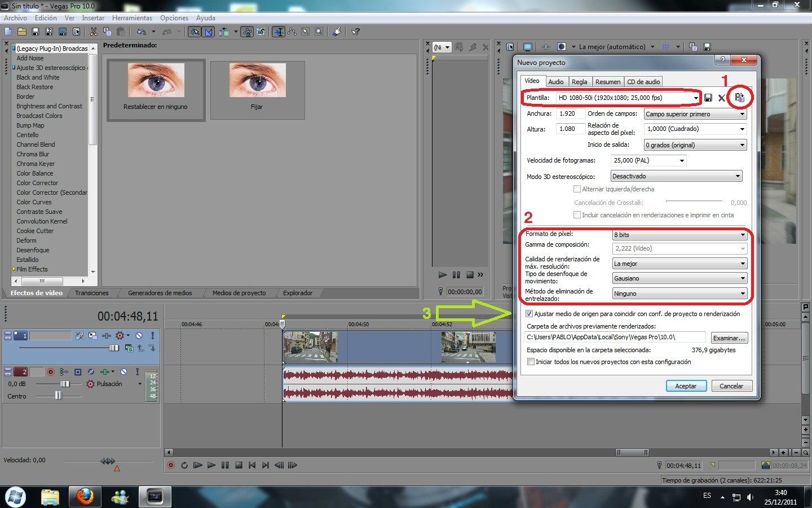Click the Aceptar button

(686, 386)
